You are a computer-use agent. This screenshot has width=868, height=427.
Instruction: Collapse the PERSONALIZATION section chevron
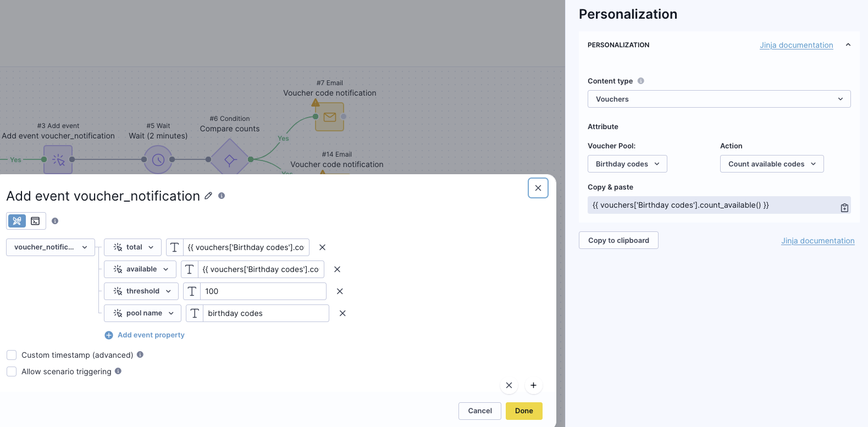tap(848, 45)
